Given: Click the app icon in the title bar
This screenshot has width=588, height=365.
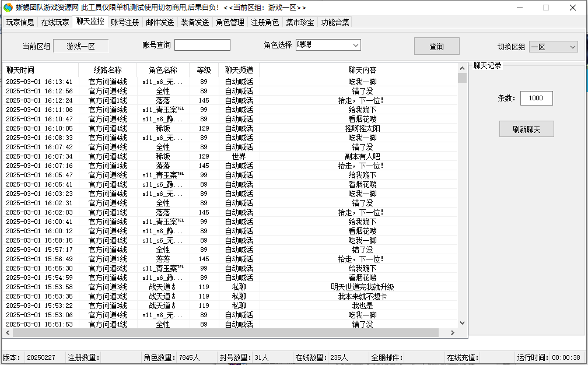Looking at the screenshot, I should [8, 8].
